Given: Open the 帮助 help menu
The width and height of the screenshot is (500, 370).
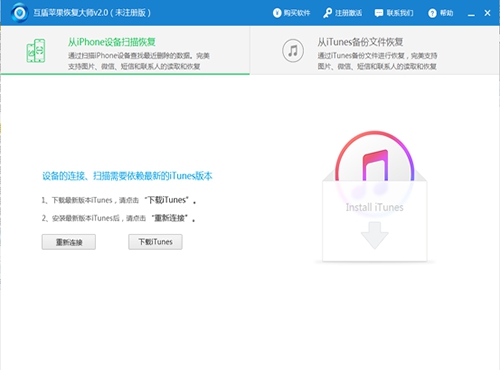Looking at the screenshot, I should coord(441,13).
